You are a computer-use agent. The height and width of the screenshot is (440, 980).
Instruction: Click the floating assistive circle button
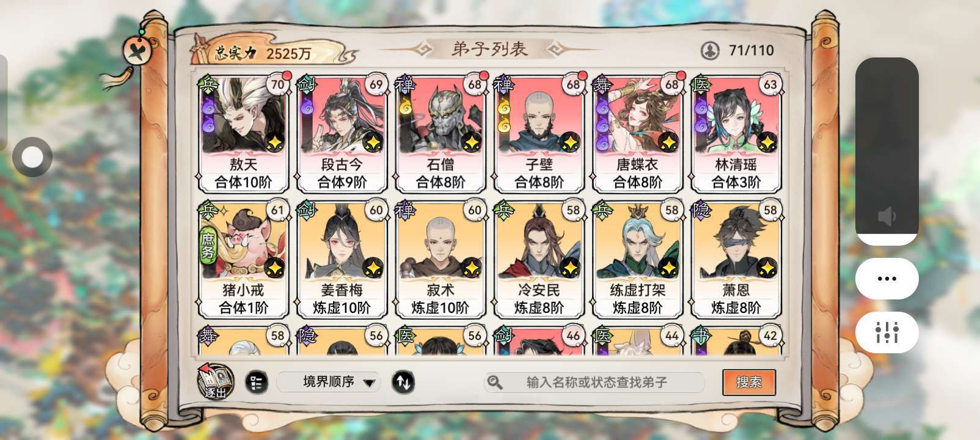[x=32, y=157]
